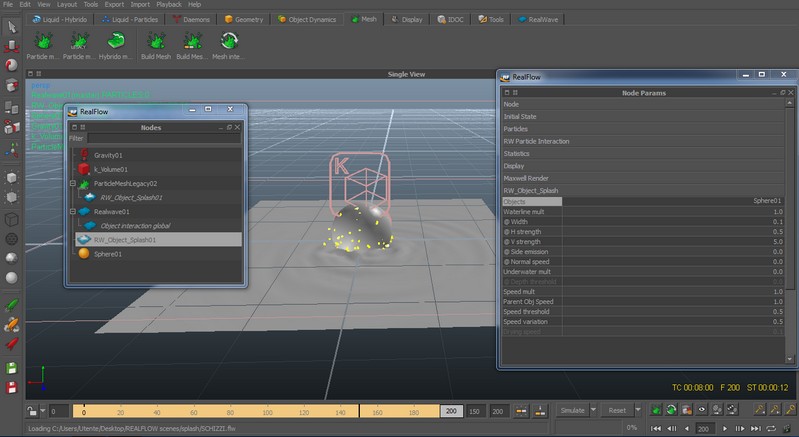This screenshot has height=437, width=799.
Task: Click the timeline range icon right of frame 200
Action: (521, 411)
